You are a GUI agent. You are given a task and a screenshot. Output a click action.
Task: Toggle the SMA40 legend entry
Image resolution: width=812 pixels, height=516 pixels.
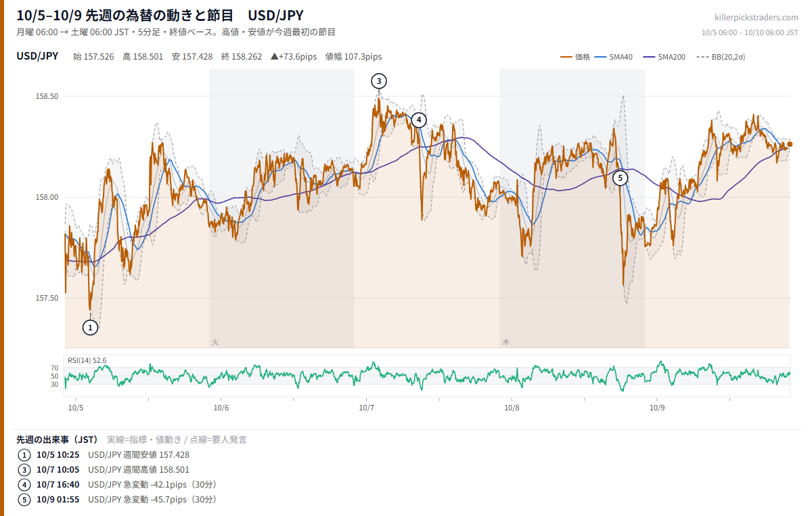(x=614, y=57)
